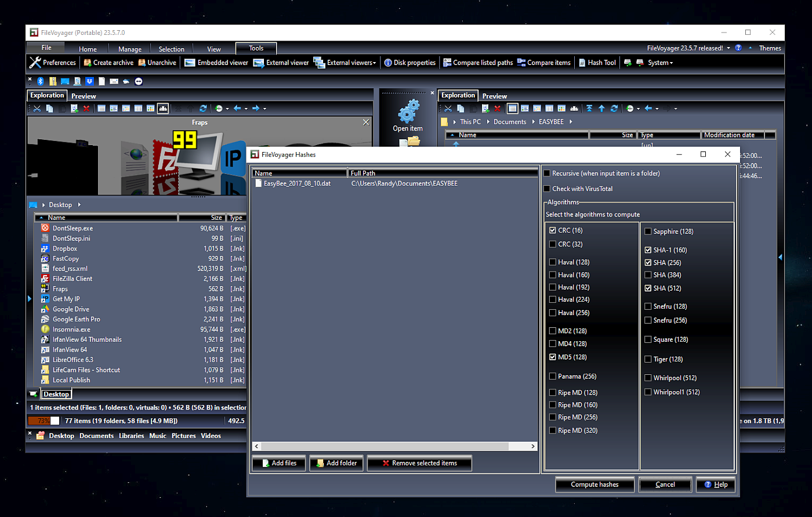This screenshot has height=517, width=812.
Task: Open Preferences from the Tools ribbon
Action: pyautogui.click(x=53, y=63)
